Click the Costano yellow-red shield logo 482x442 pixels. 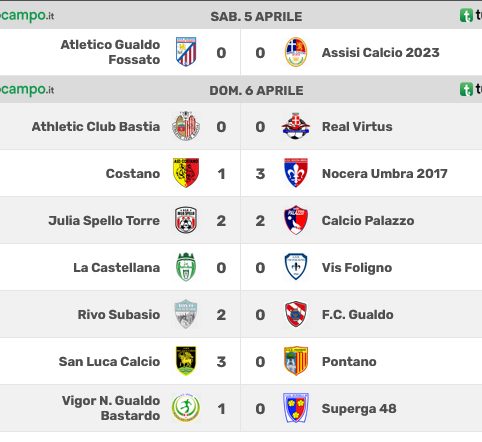pos(186,173)
